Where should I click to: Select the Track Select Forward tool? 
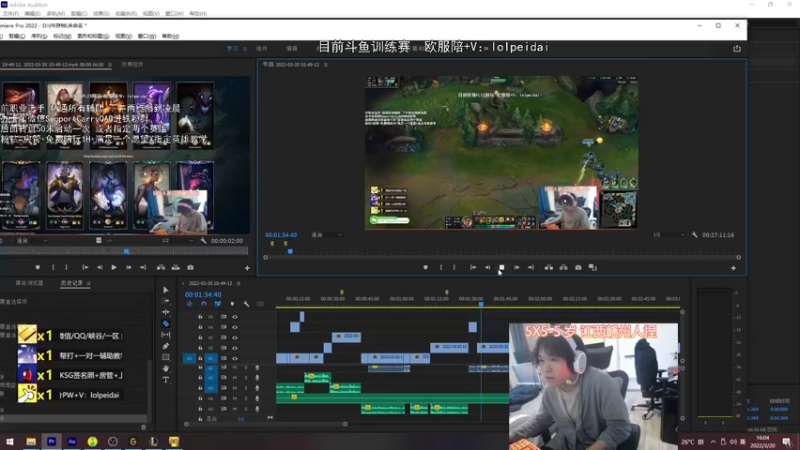click(166, 301)
